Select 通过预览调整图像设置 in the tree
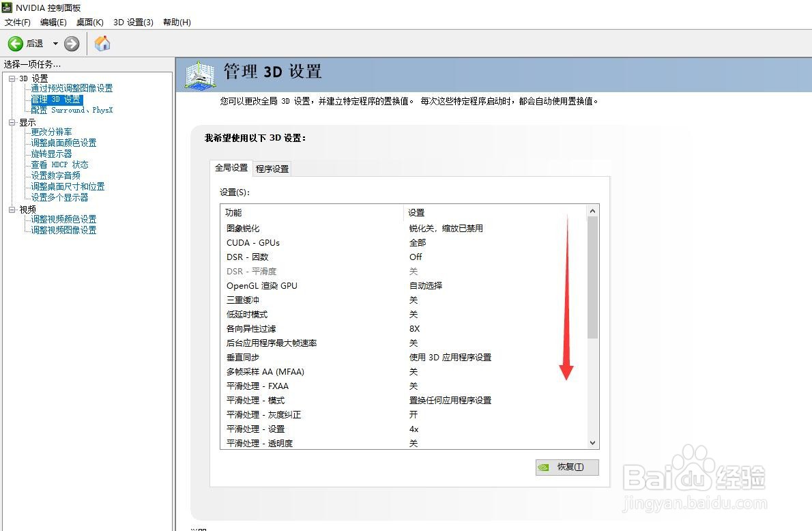The width and height of the screenshot is (812, 531). pos(72,88)
